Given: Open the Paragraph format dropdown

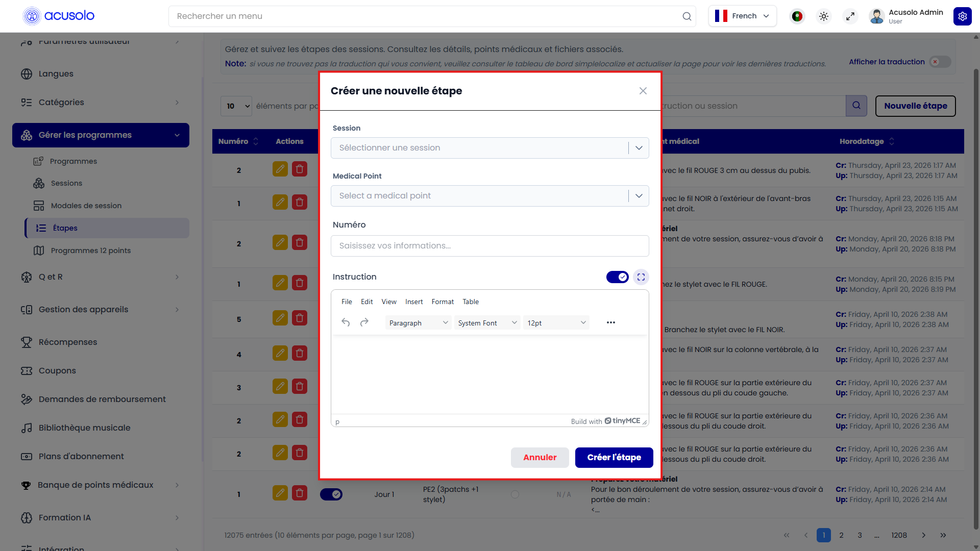Looking at the screenshot, I should 418,323.
